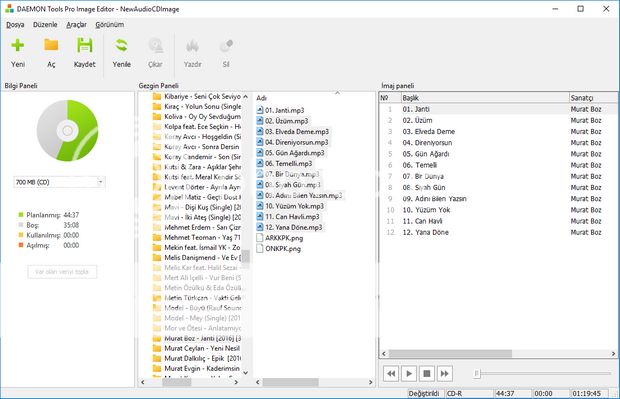
Task: Click Murat Boz artist cell of 06. Temelli
Action: (586, 165)
